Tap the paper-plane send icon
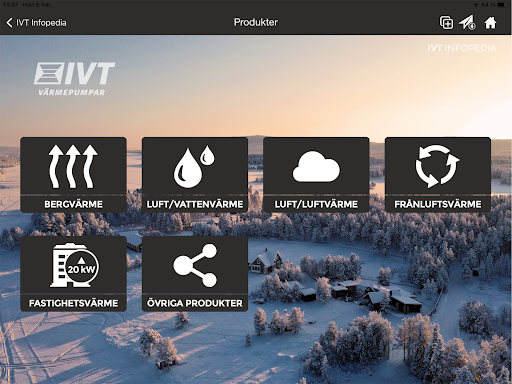The width and height of the screenshot is (512, 384). (467, 23)
